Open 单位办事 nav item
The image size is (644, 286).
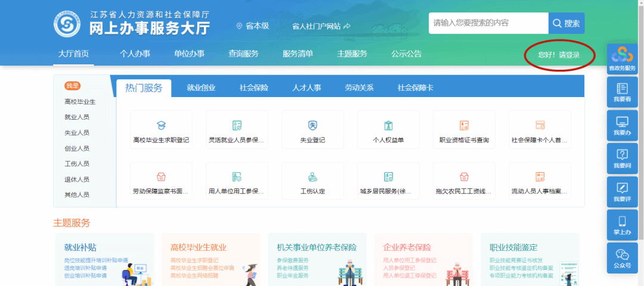(190, 54)
